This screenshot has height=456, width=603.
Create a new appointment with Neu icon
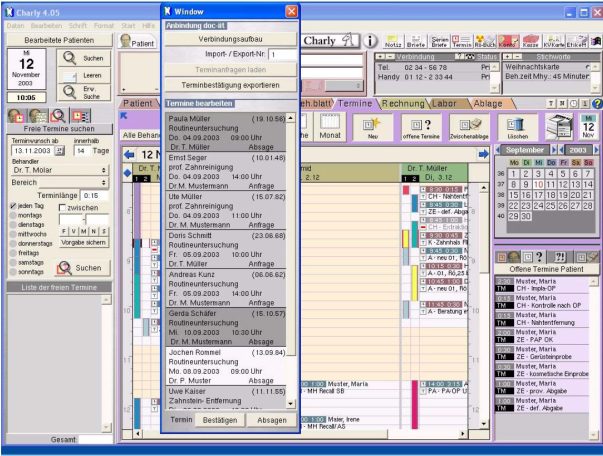(x=372, y=128)
